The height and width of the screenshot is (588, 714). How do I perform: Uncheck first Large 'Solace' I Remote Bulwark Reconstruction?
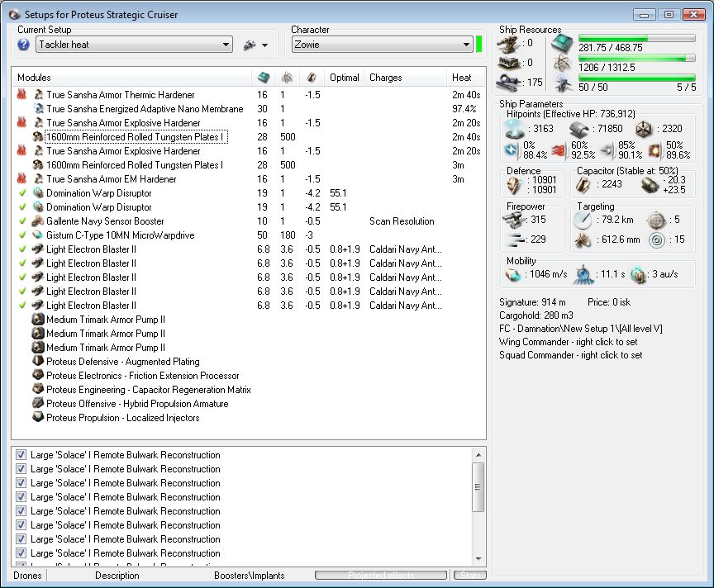pos(21,455)
